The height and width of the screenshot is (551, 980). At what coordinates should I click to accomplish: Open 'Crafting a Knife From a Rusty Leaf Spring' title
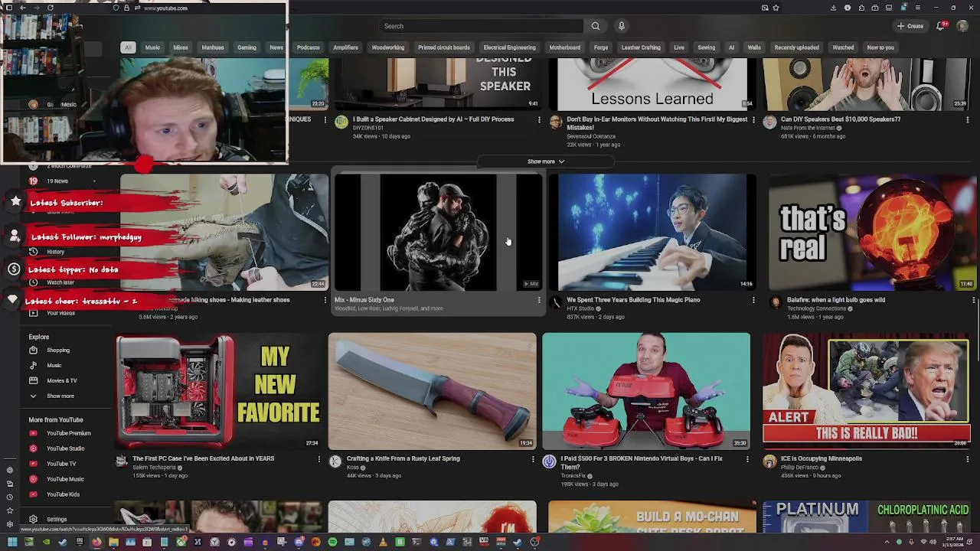point(403,458)
